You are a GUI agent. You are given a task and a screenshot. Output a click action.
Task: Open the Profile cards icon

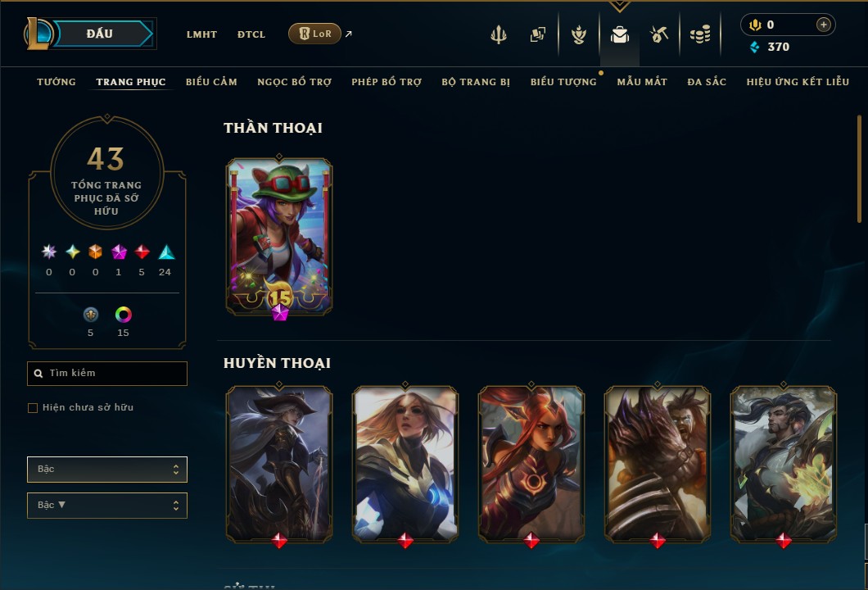click(x=537, y=34)
